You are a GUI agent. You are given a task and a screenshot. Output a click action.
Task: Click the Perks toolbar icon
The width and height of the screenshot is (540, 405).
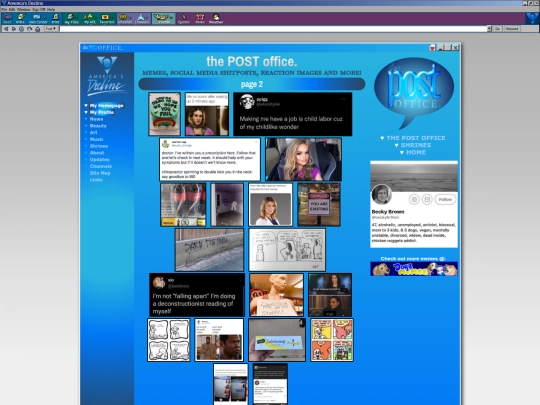200,19
